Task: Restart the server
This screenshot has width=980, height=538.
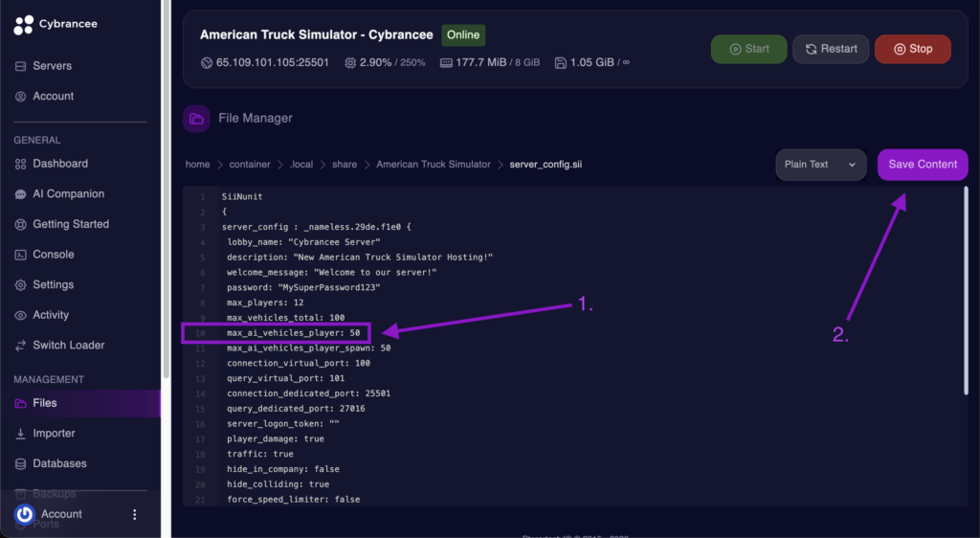Action: (x=831, y=49)
